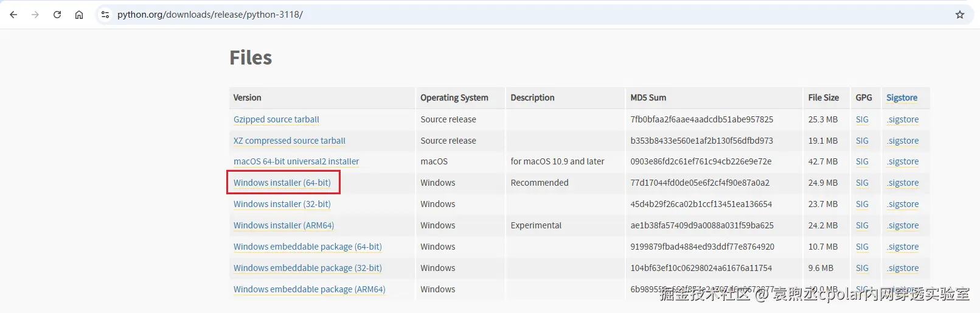The image size is (980, 313).
Task: Download Windows installer (32-bit)
Action: click(282, 204)
